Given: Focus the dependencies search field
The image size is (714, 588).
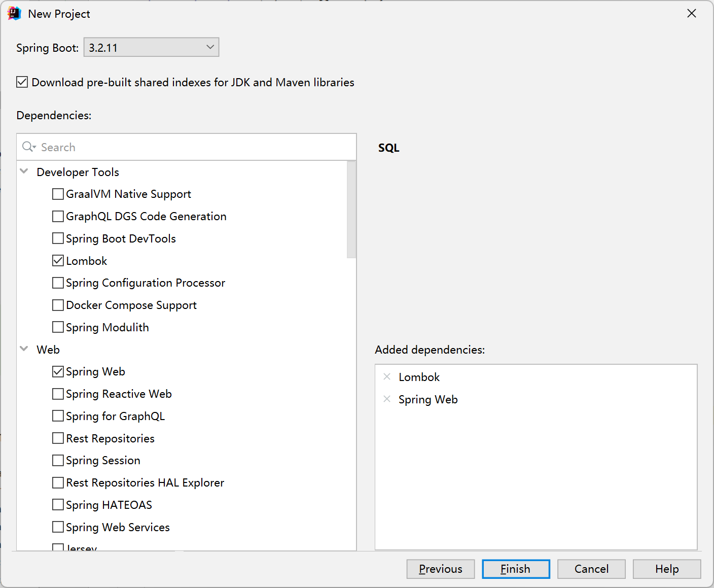Looking at the screenshot, I should click(x=193, y=147).
